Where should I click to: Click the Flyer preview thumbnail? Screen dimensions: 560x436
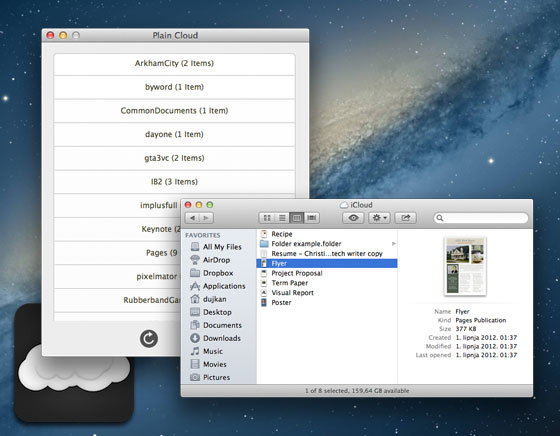465,266
